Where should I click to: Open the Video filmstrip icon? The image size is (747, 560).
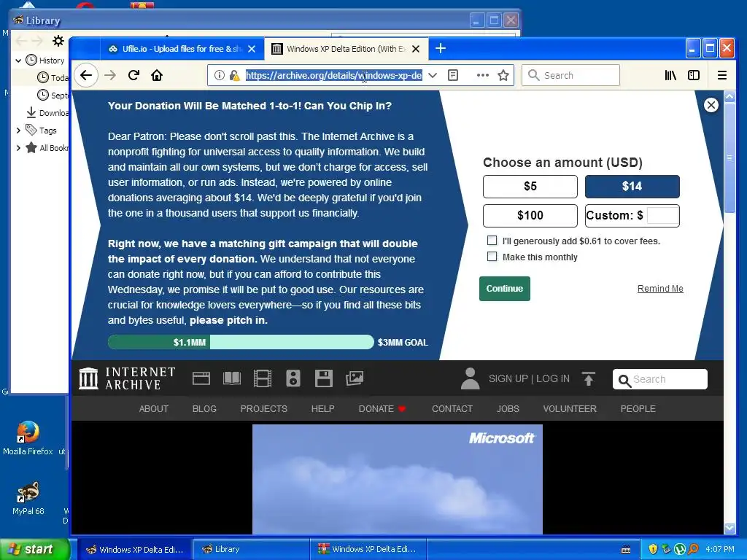click(263, 378)
